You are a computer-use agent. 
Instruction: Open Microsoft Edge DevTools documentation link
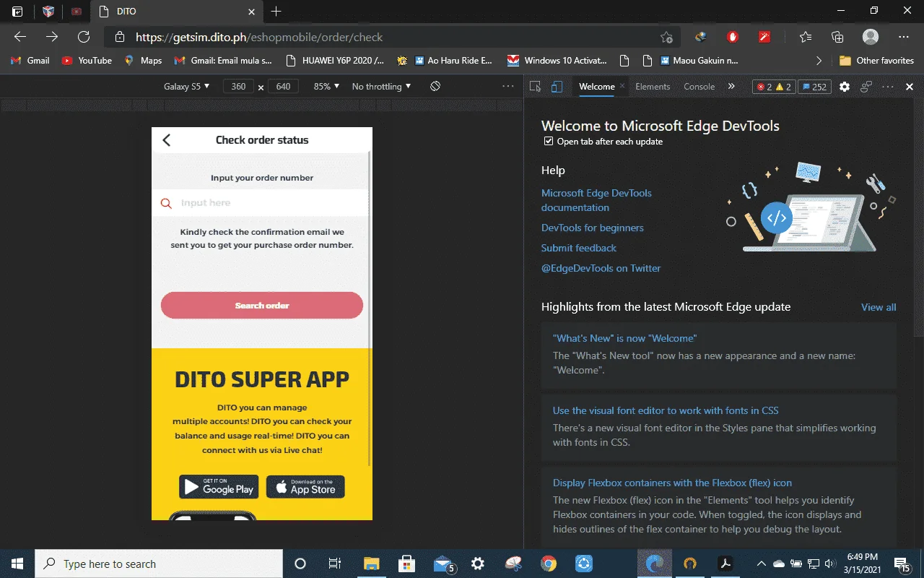point(596,200)
